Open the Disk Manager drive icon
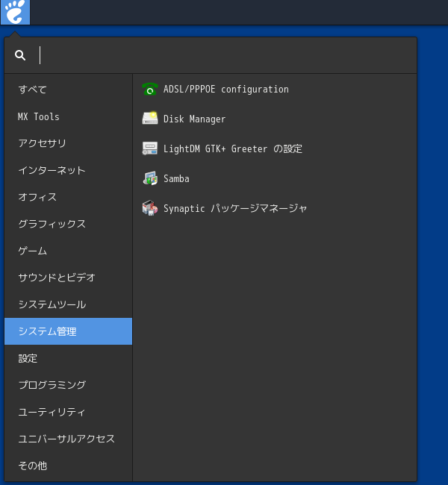The height and width of the screenshot is (485, 448). pos(150,119)
